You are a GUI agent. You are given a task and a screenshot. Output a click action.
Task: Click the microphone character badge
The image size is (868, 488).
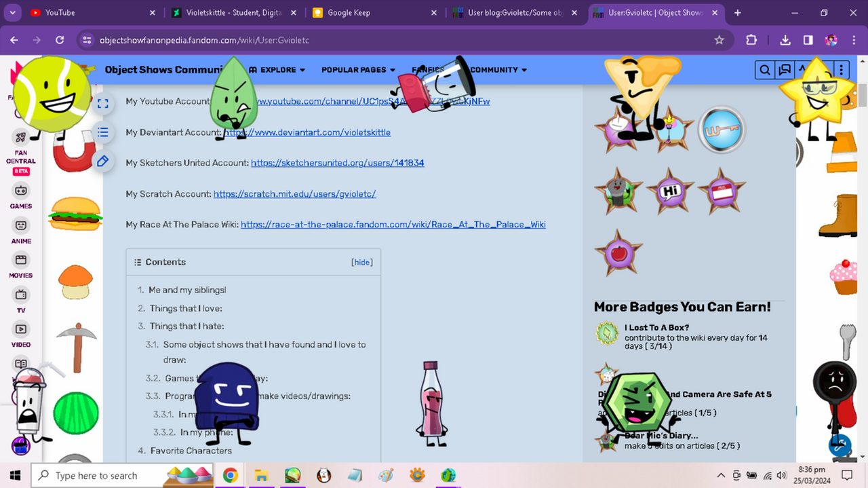click(618, 191)
